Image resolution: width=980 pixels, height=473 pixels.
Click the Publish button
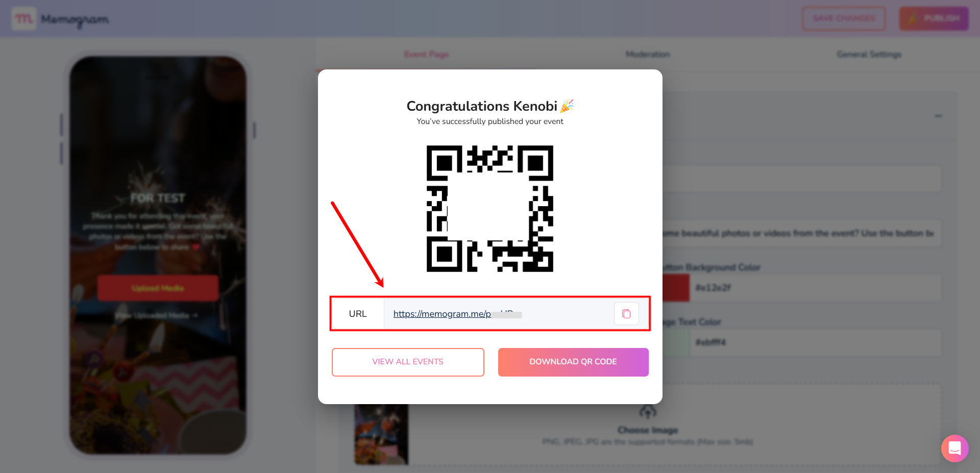(x=934, y=18)
